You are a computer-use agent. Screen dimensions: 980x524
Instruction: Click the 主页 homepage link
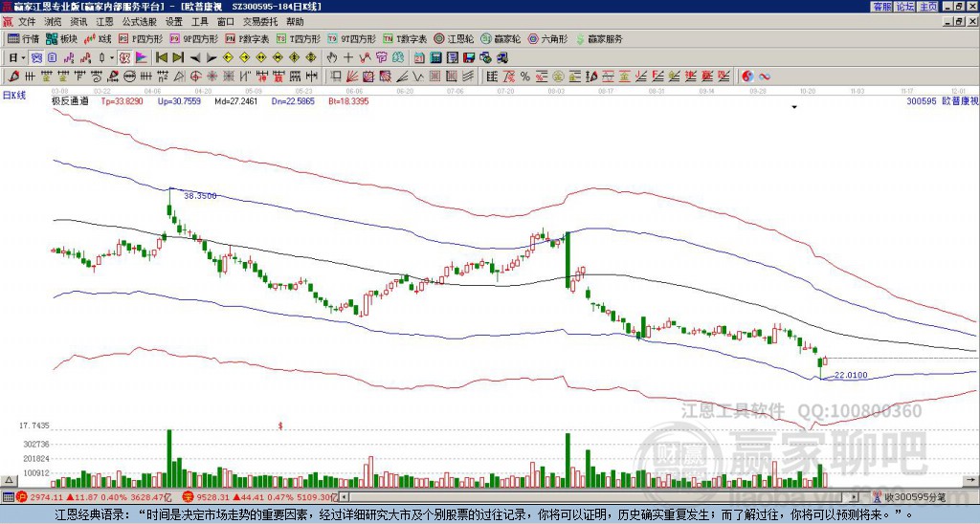coord(927,7)
